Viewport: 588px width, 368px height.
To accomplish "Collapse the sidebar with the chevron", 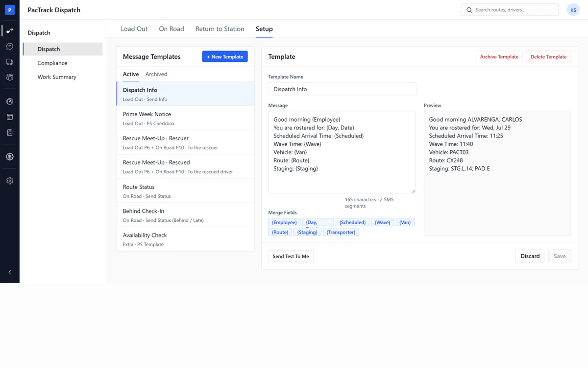I will (x=10, y=272).
